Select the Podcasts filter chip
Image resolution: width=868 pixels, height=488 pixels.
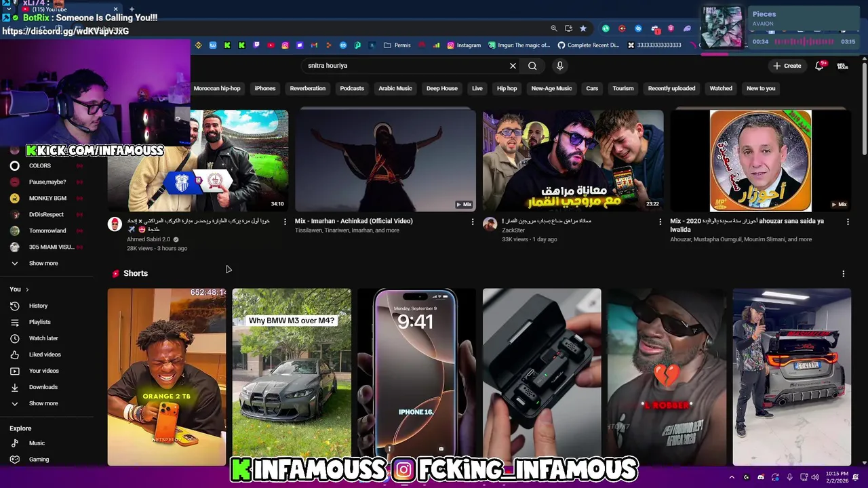(x=352, y=88)
